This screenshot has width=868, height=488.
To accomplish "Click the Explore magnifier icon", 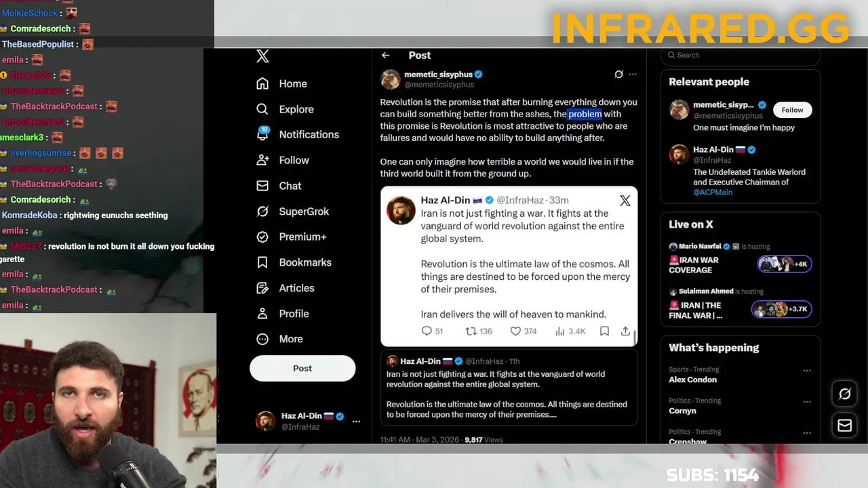I will pyautogui.click(x=262, y=109).
